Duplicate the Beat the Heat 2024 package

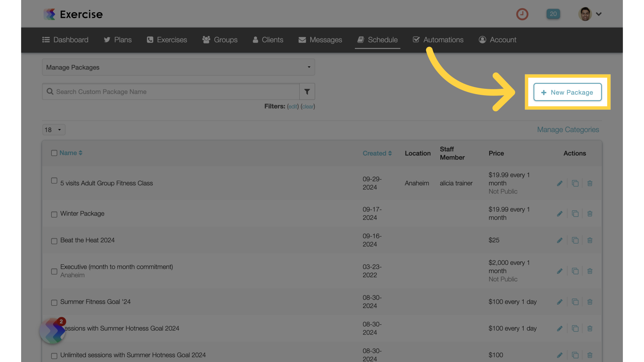tap(575, 240)
